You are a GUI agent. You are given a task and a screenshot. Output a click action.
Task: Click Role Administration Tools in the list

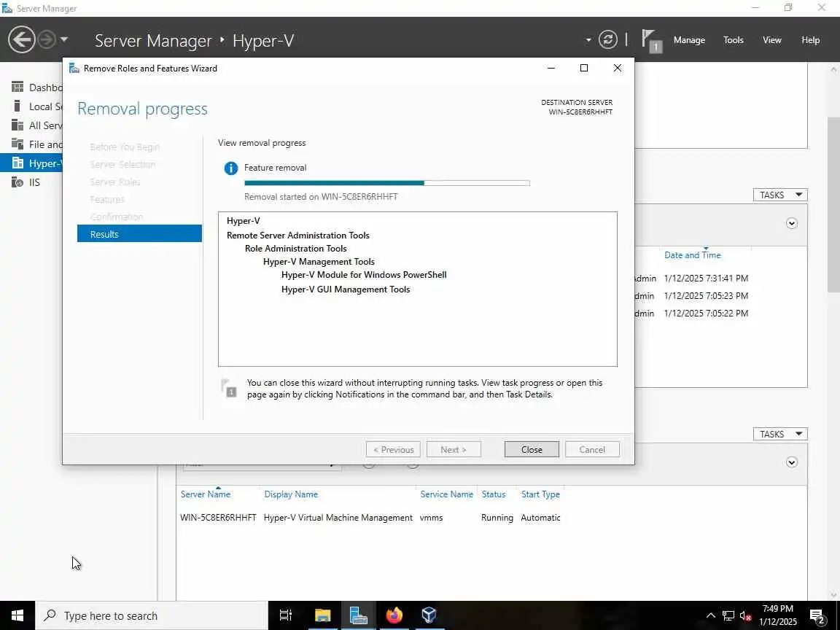coord(296,249)
